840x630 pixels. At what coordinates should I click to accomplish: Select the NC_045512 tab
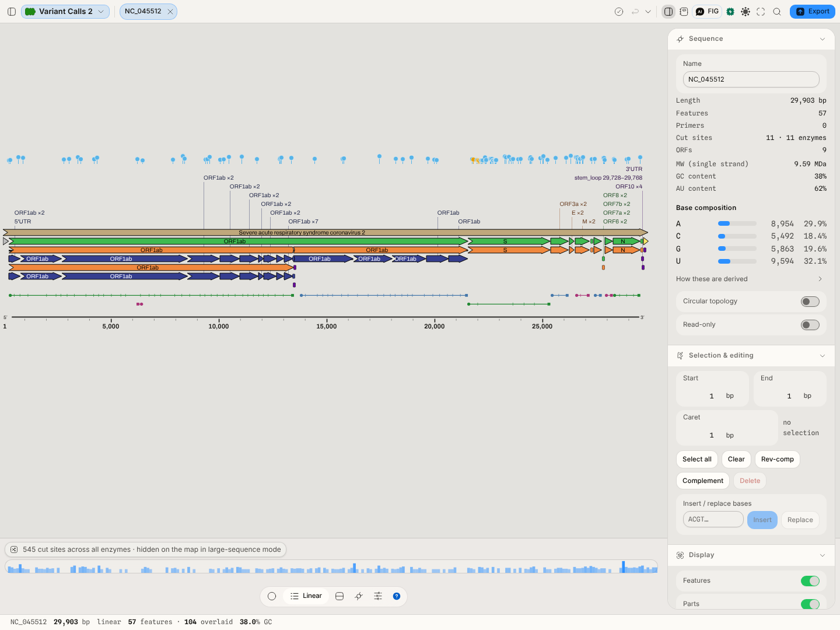click(143, 12)
